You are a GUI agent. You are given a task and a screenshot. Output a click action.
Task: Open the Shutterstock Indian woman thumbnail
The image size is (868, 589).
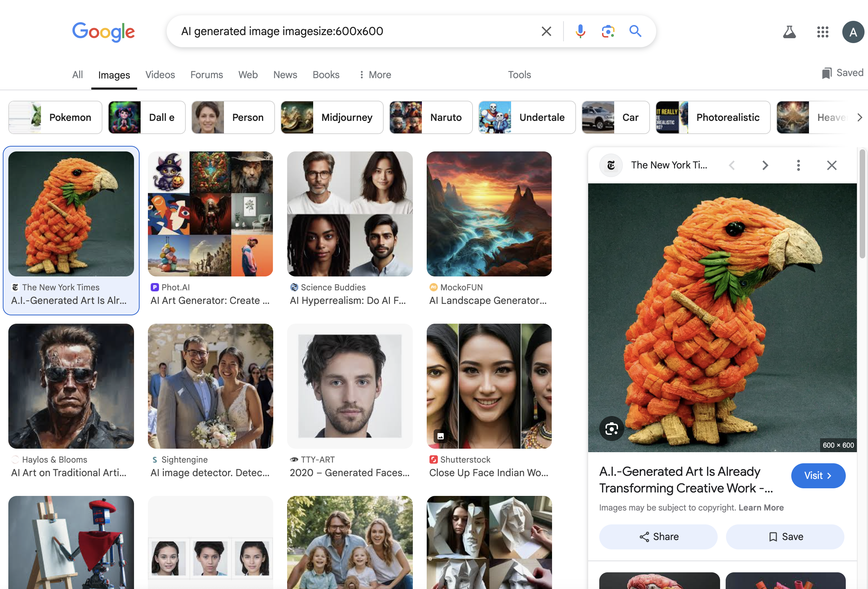(489, 386)
